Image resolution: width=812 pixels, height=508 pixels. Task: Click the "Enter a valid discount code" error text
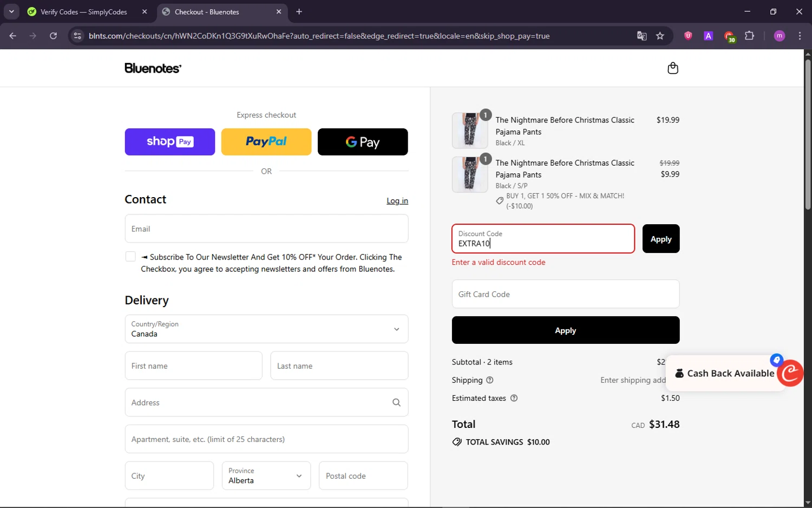point(499,262)
